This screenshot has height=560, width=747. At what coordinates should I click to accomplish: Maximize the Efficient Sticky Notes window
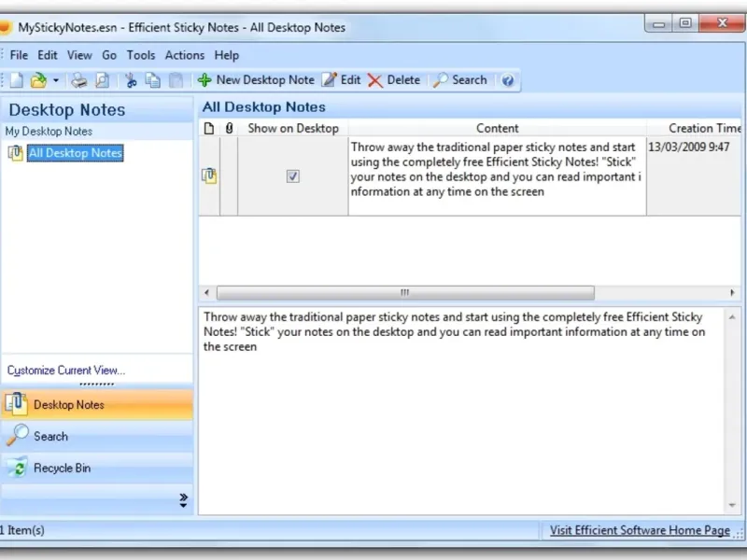(685, 24)
